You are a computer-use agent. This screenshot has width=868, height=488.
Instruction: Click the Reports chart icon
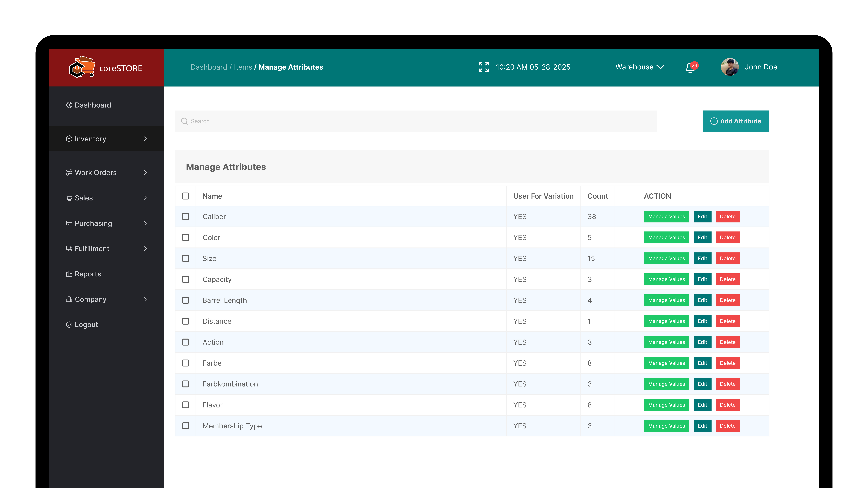tap(69, 274)
